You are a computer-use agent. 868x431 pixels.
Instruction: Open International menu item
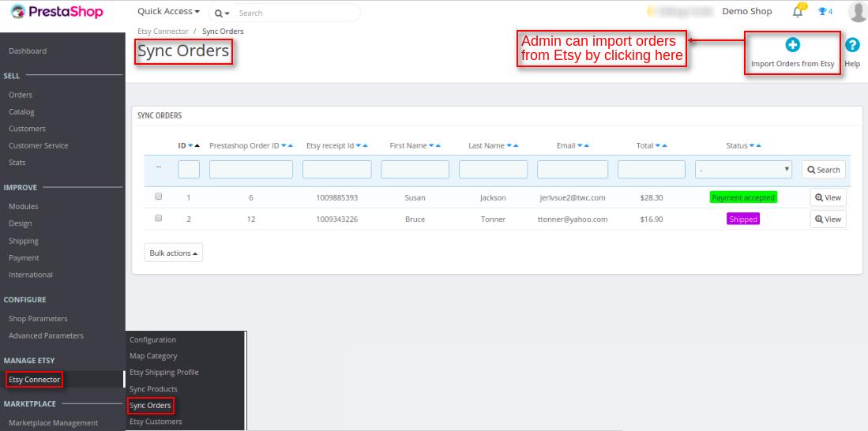31,275
